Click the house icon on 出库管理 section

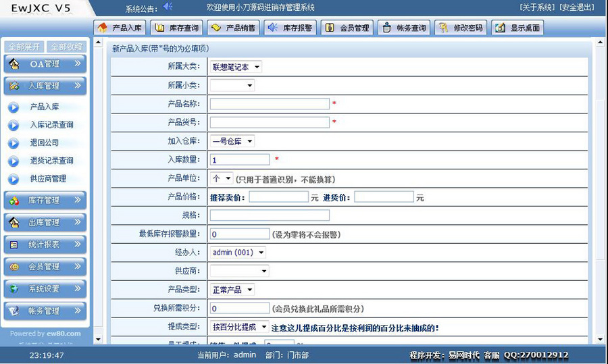coord(14,222)
